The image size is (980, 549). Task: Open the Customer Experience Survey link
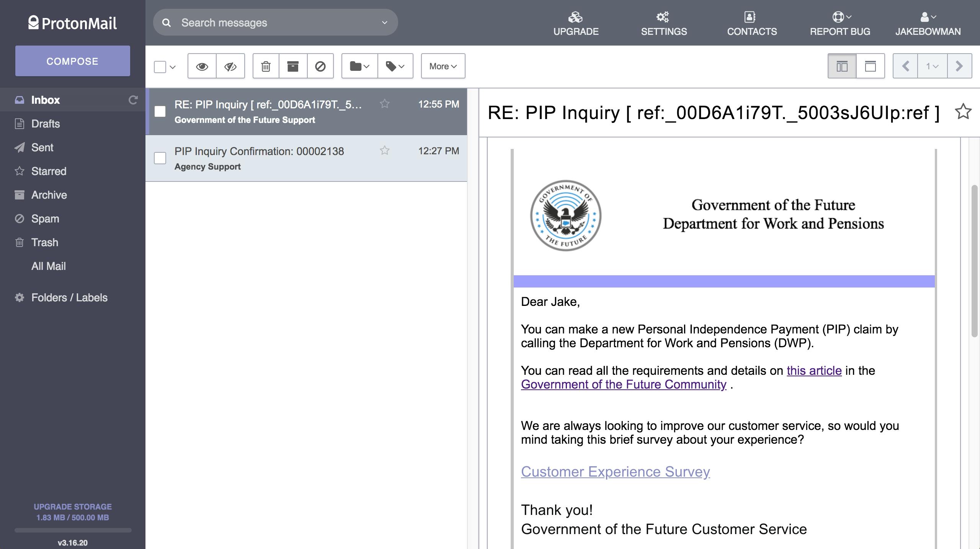coord(615,472)
